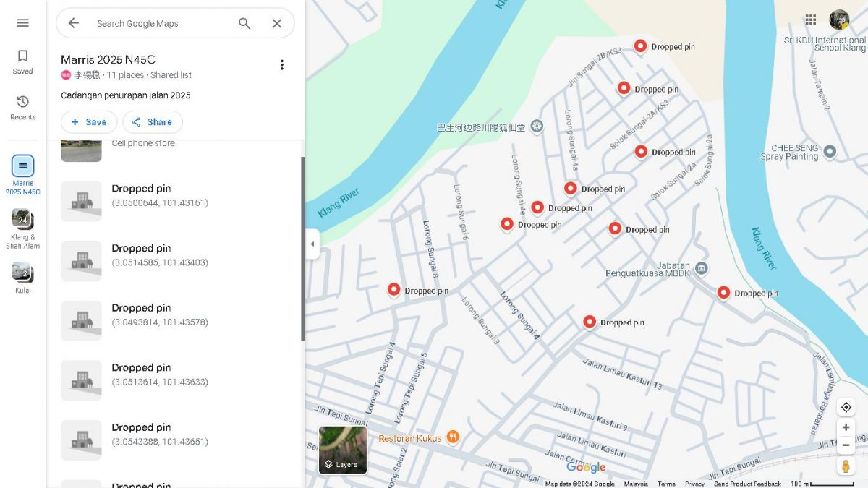
Task: Click the Restoran Kukus restaurant marker
Action: 453,437
